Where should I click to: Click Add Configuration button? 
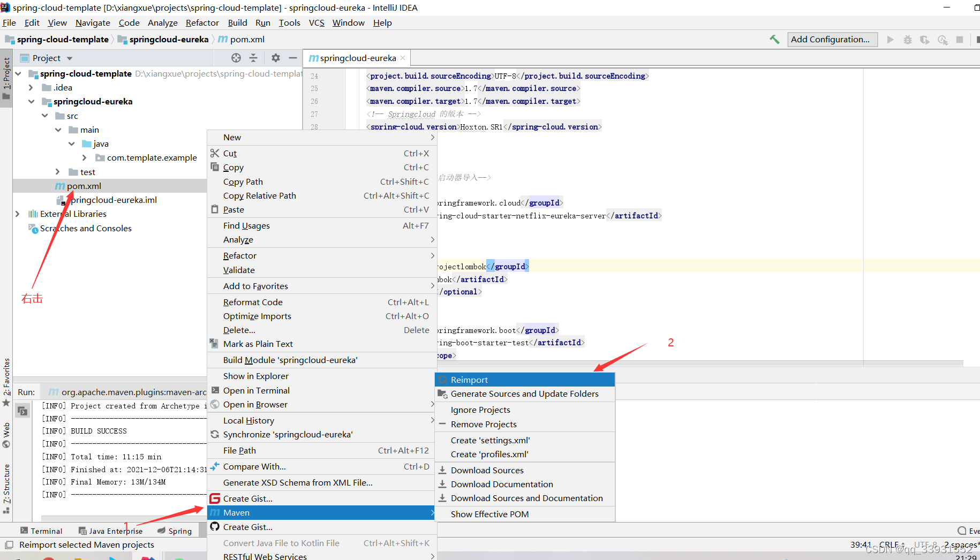coord(832,39)
